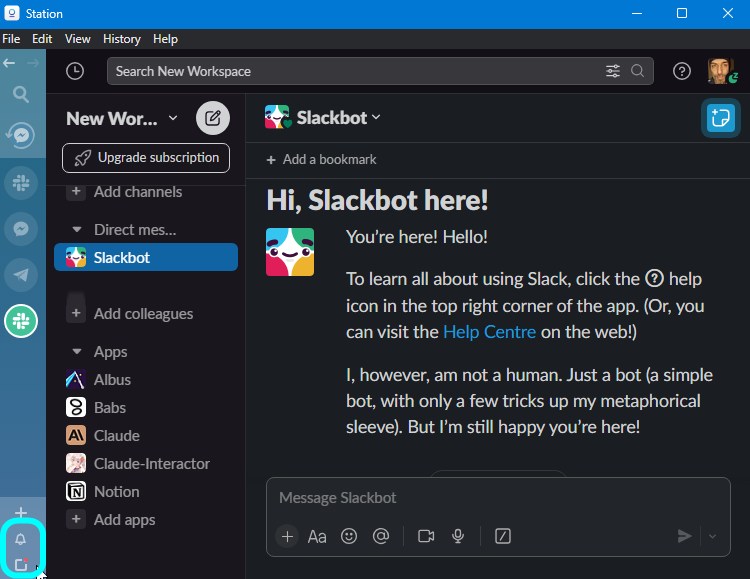
Task: Click Add apps
Action: 124,520
